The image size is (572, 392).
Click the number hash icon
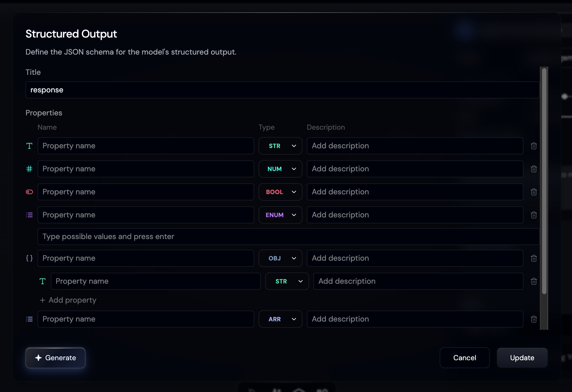pos(29,169)
